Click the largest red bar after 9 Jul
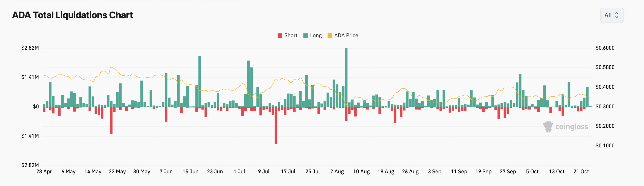The image size is (644, 186). point(276,126)
